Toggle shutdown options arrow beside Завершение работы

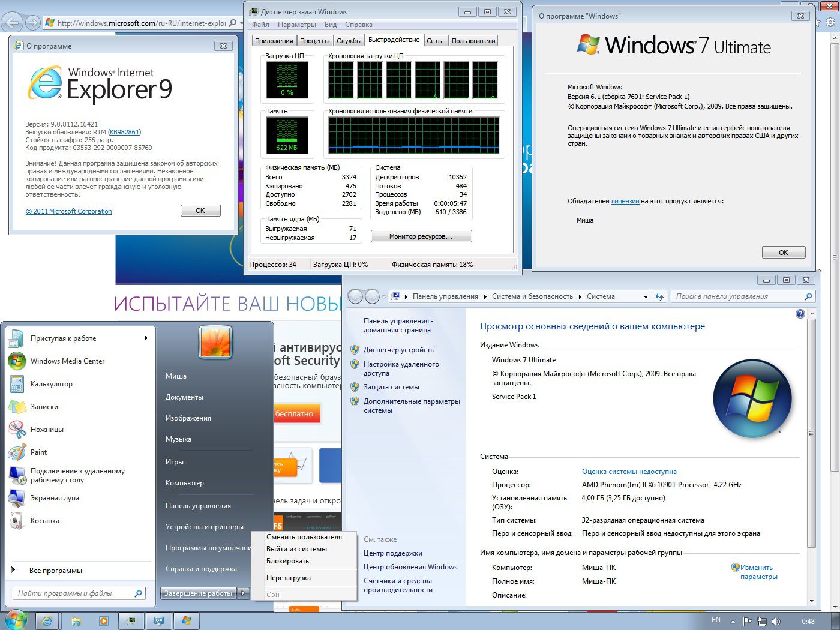(243, 593)
